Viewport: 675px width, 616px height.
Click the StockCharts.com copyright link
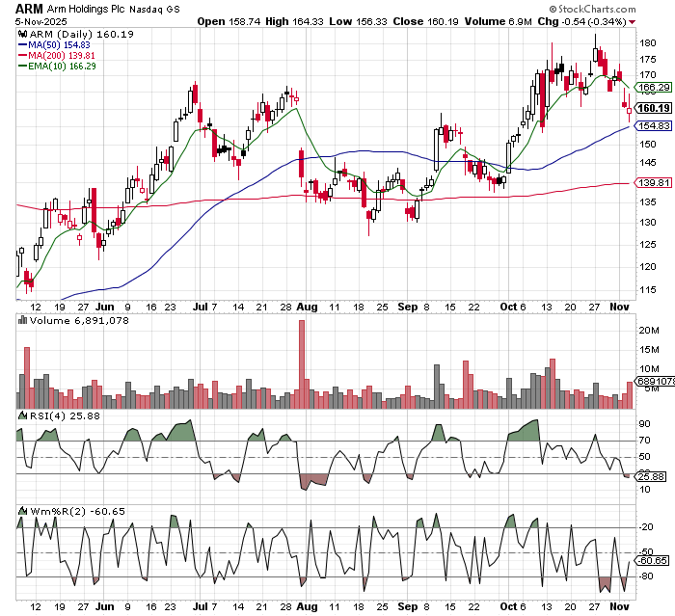click(x=592, y=9)
